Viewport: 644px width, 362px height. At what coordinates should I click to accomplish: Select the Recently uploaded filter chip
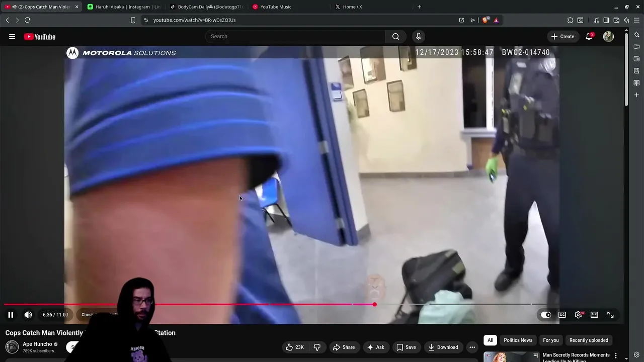coord(589,340)
